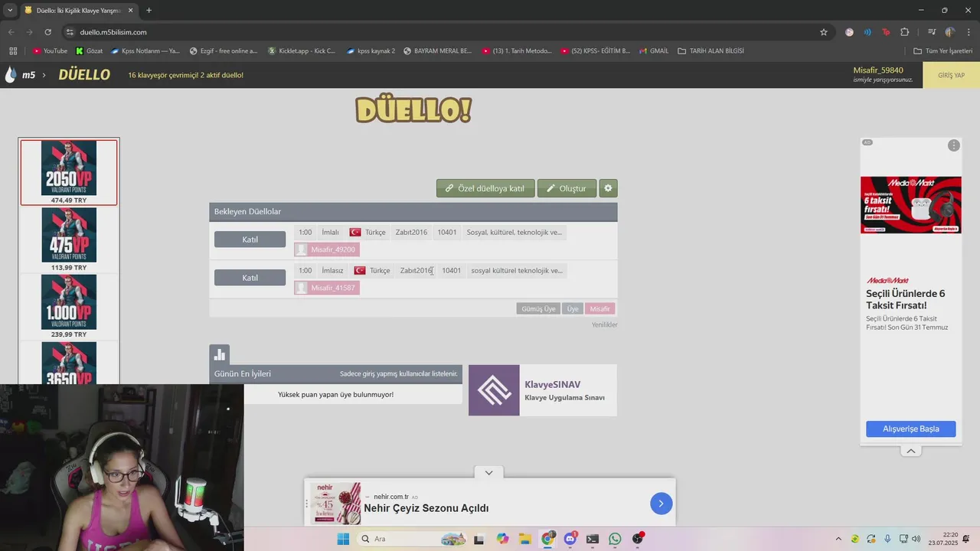Join the duel hosted by Misafir_41587
Image resolution: width=980 pixels, height=551 pixels.
tap(250, 278)
